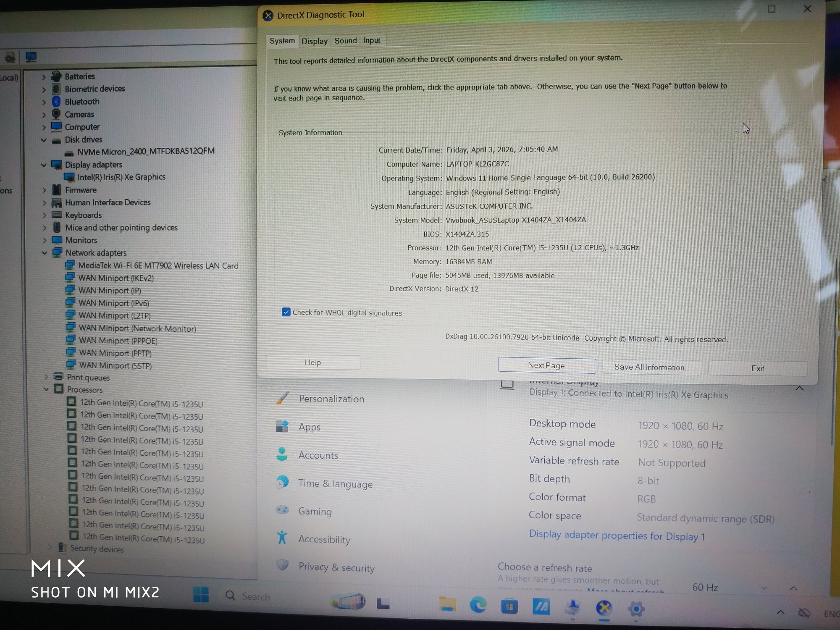840x630 pixels.
Task: Click the scan for hardware changes toolbar icon
Action: [31, 57]
